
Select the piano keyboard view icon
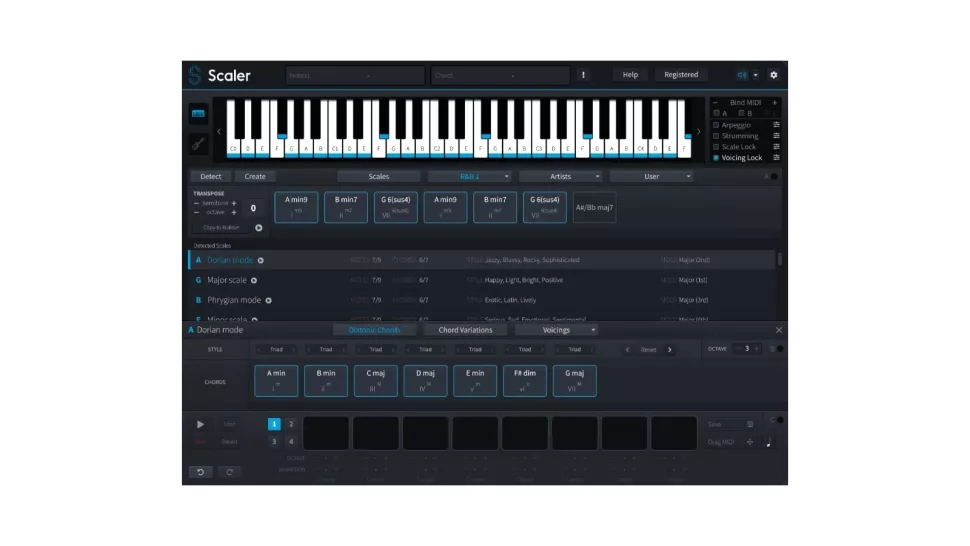[x=199, y=113]
